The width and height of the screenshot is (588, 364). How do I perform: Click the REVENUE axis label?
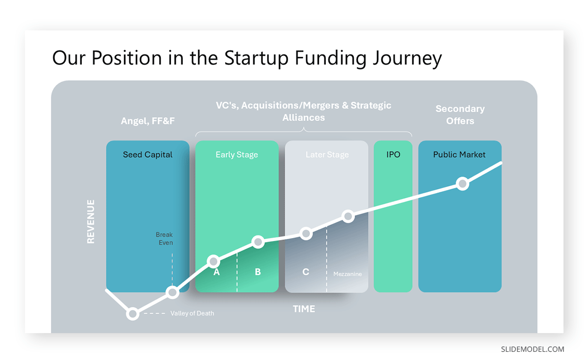click(x=91, y=221)
